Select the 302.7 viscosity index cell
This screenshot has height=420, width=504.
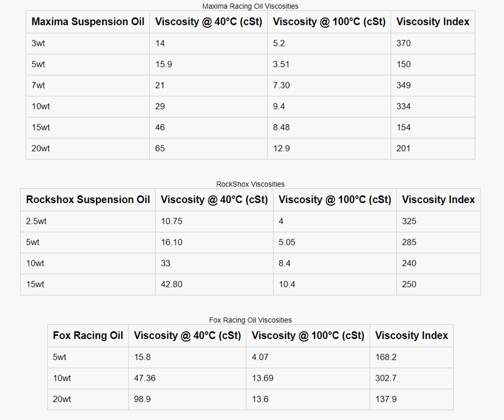coord(386,378)
